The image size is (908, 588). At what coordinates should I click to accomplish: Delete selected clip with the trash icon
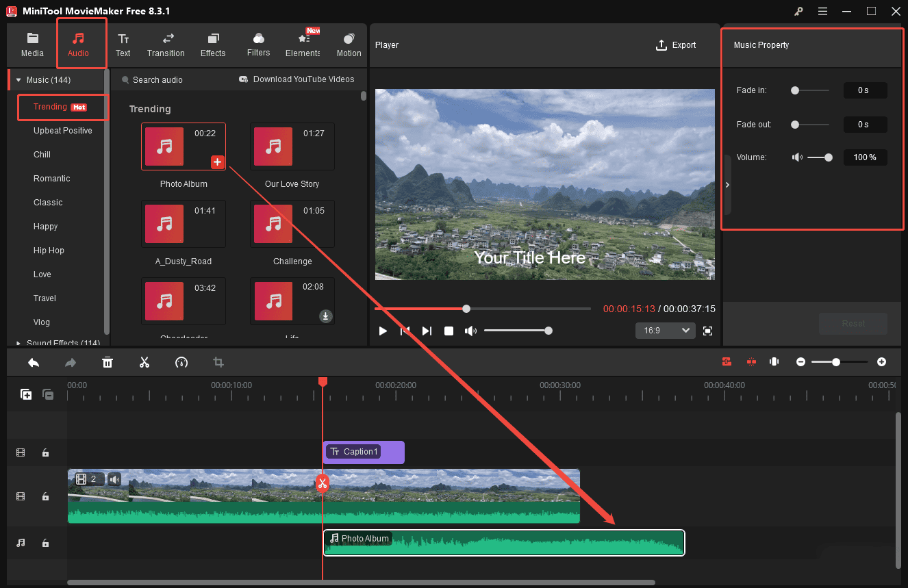tap(108, 361)
